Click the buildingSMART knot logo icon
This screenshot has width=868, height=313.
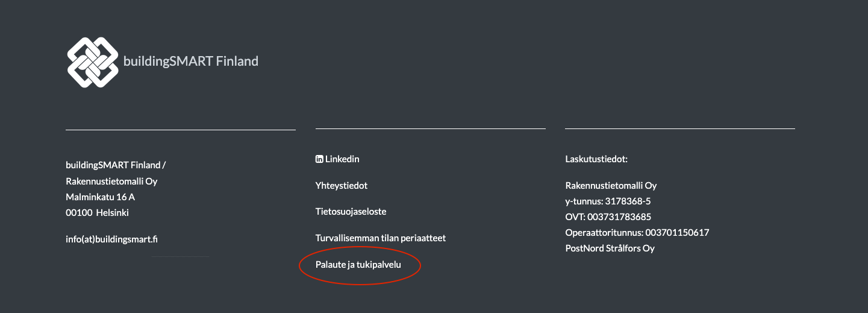pyautogui.click(x=92, y=62)
